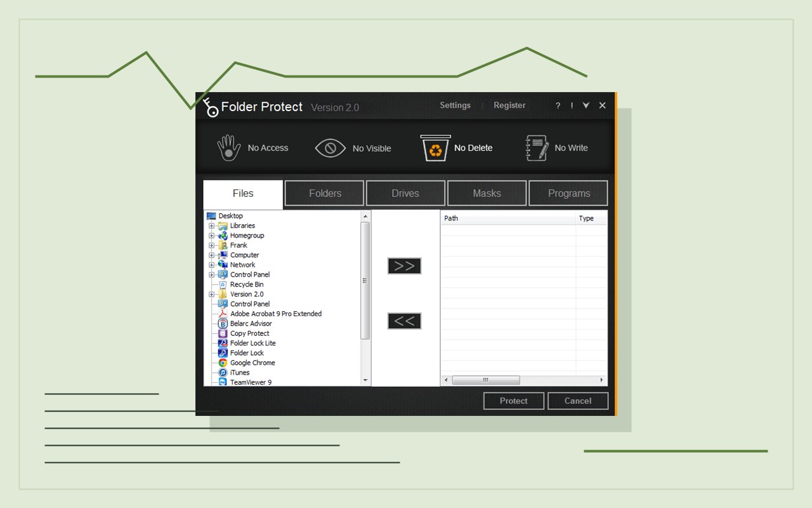Select the Files tab
Viewport: 812px width, 508px height.
[x=243, y=194]
